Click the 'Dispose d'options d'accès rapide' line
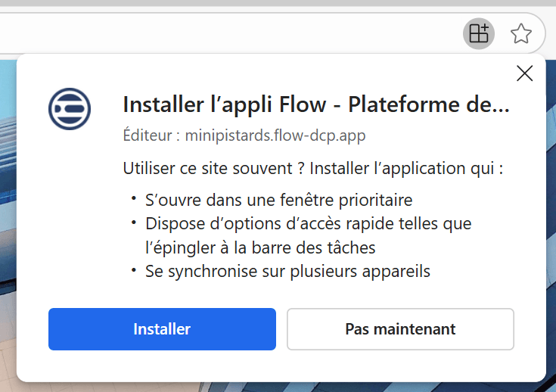 point(308,223)
